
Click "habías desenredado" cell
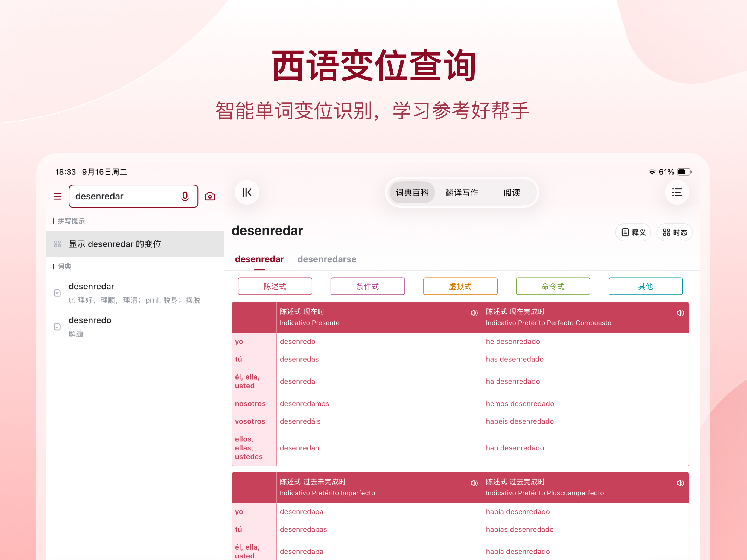pos(520,529)
